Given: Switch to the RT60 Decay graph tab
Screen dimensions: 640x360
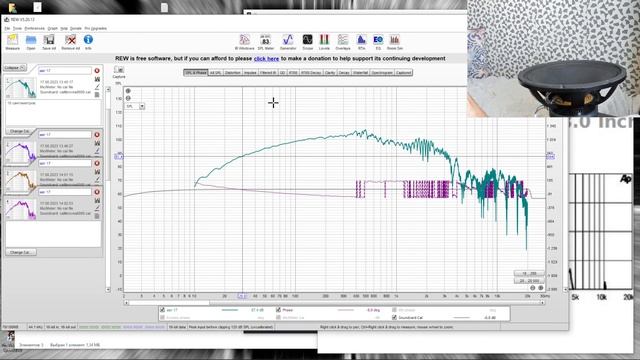Looking at the screenshot, I should [311, 73].
